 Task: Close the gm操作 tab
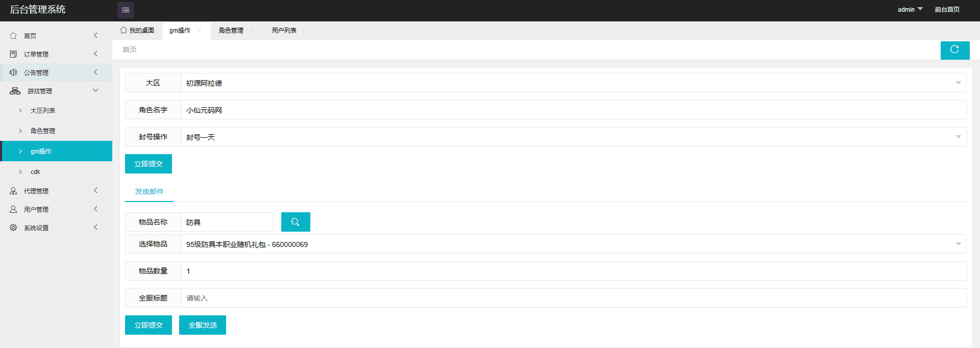[x=199, y=31]
